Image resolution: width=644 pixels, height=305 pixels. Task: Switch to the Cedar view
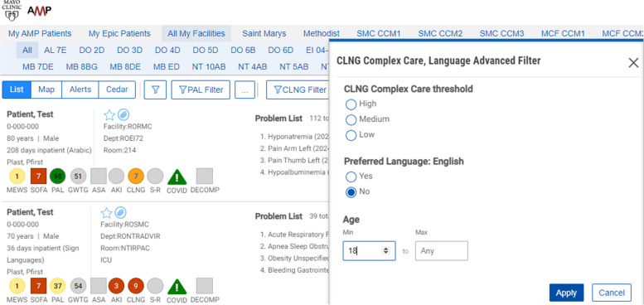pyautogui.click(x=117, y=90)
